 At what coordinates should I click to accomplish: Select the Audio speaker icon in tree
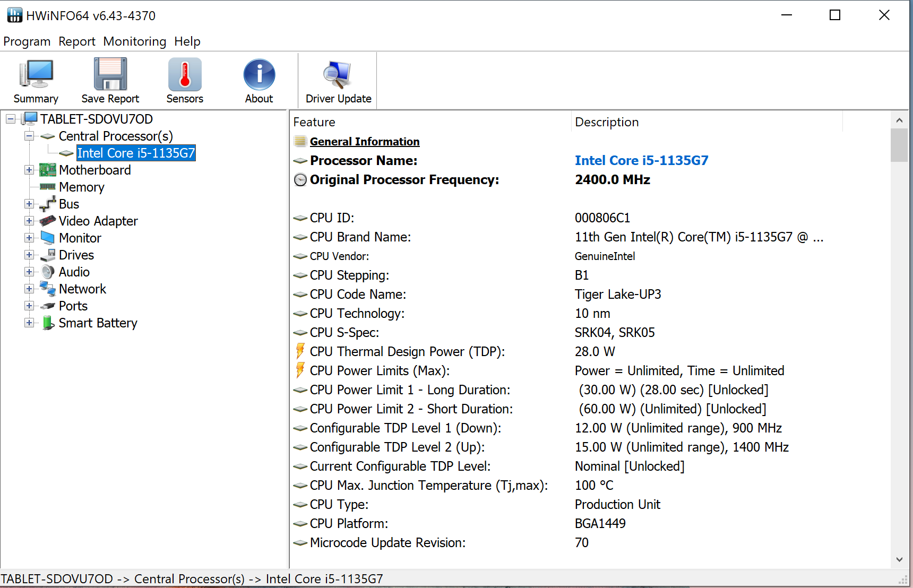coord(48,272)
